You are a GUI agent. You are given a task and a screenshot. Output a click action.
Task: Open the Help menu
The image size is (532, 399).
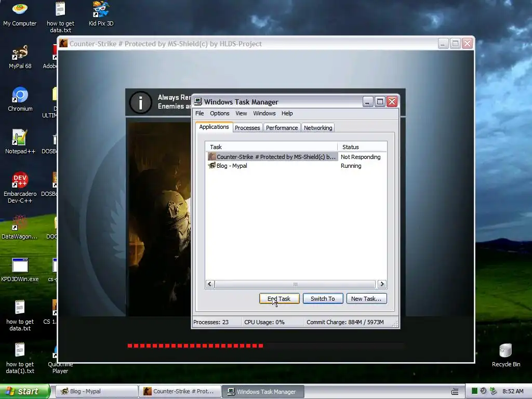click(x=287, y=113)
